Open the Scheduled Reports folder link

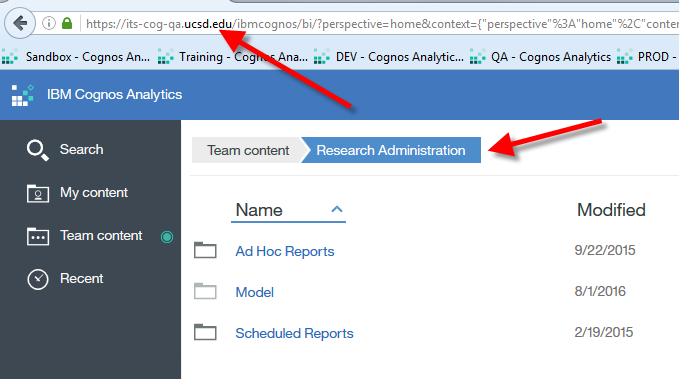tap(294, 334)
